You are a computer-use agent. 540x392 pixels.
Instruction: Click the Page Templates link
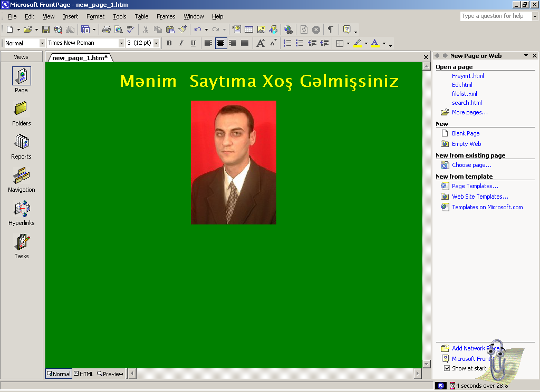pyautogui.click(x=475, y=186)
